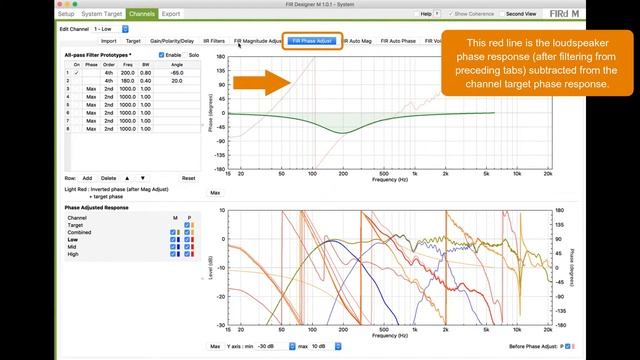The height and width of the screenshot is (360, 640).
Task: Toggle High channel magnitude checkbox
Action: [173, 254]
